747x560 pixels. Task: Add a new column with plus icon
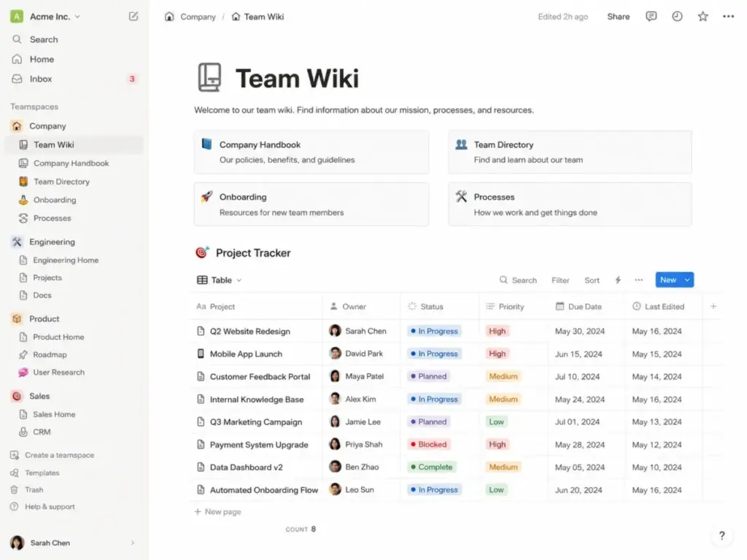tap(713, 306)
